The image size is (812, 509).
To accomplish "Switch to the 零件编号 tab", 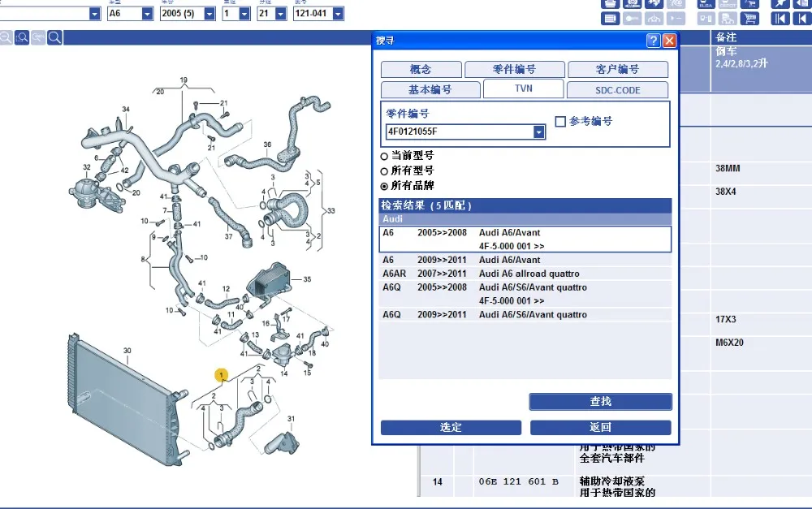I will coord(514,69).
